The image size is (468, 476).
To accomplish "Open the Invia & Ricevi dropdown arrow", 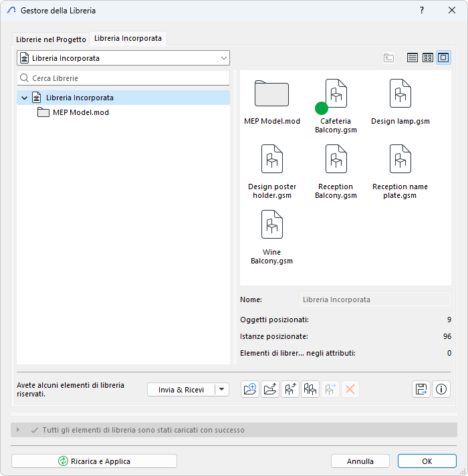I will (222, 390).
